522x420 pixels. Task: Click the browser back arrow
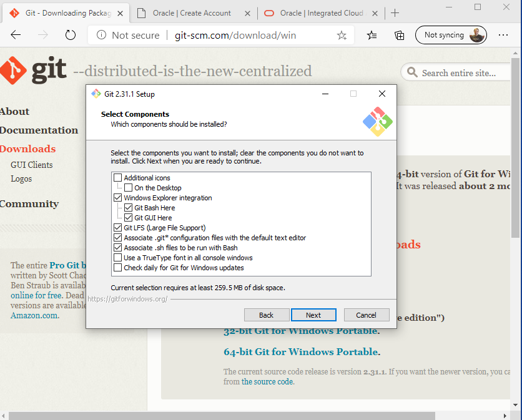pyautogui.click(x=16, y=36)
